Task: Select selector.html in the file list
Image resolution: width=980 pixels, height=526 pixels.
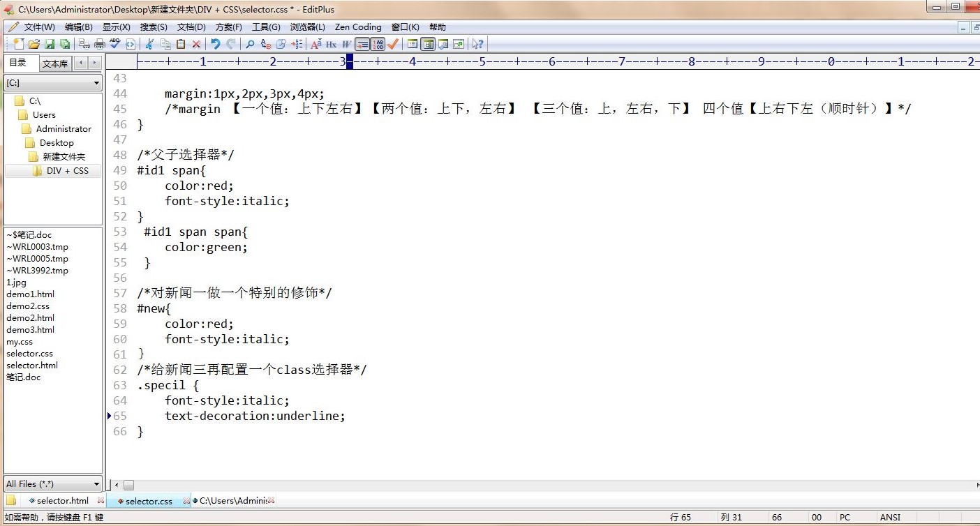Action: 32,365
